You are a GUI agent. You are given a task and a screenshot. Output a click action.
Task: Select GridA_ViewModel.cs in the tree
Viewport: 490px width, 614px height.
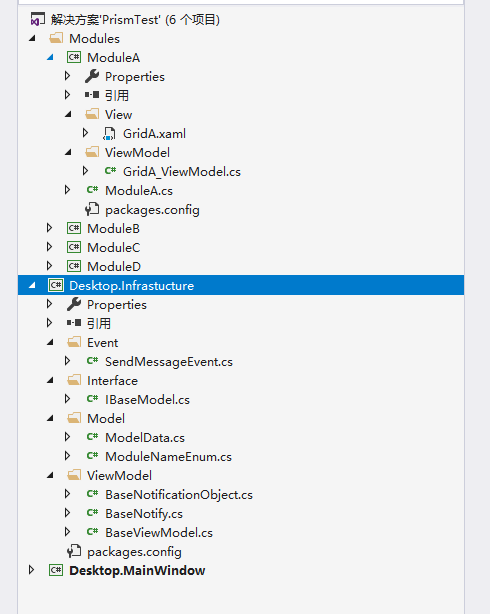point(182,172)
